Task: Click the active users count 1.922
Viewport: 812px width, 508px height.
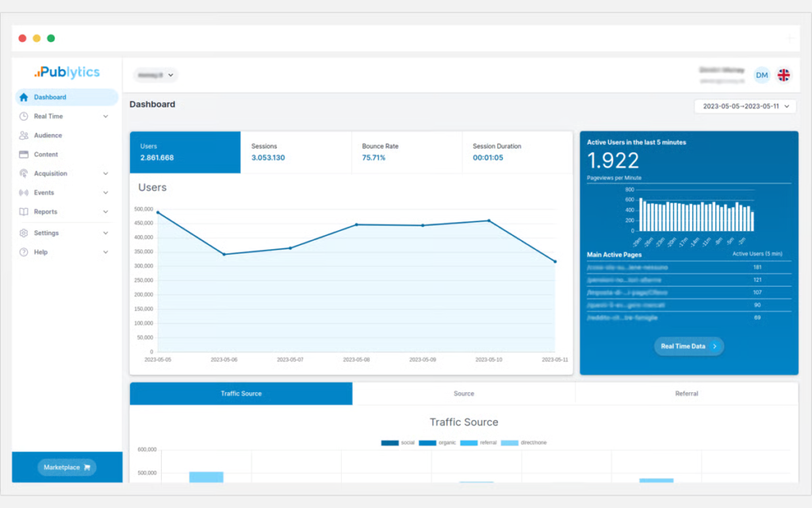Action: click(x=613, y=160)
